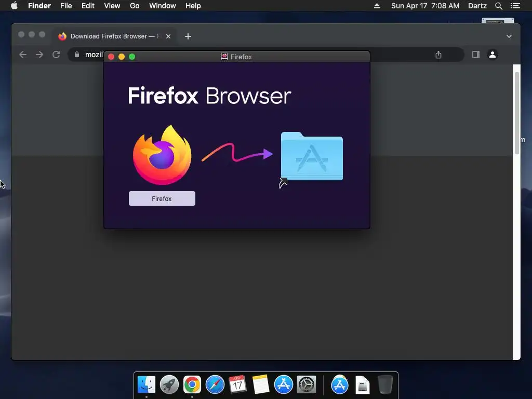Click the lock icon in address bar
The height and width of the screenshot is (399, 532).
(77, 55)
